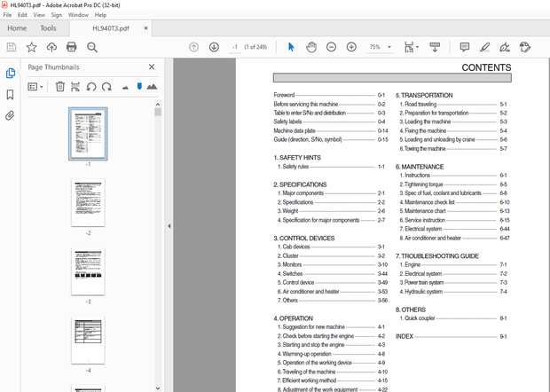Zoom out with minus icon
The height and width of the screenshot is (392, 550).
click(x=331, y=47)
